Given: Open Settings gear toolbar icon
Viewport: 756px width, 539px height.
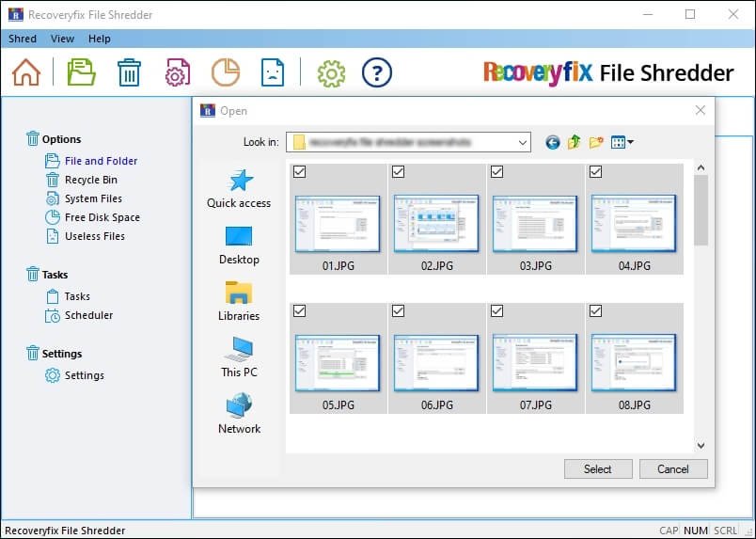Looking at the screenshot, I should point(331,73).
